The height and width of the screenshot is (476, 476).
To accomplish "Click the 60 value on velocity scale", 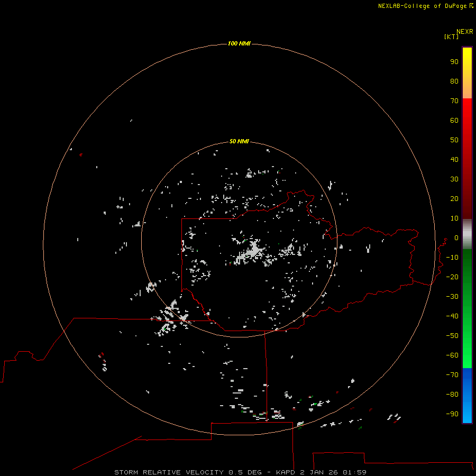I will click(454, 120).
